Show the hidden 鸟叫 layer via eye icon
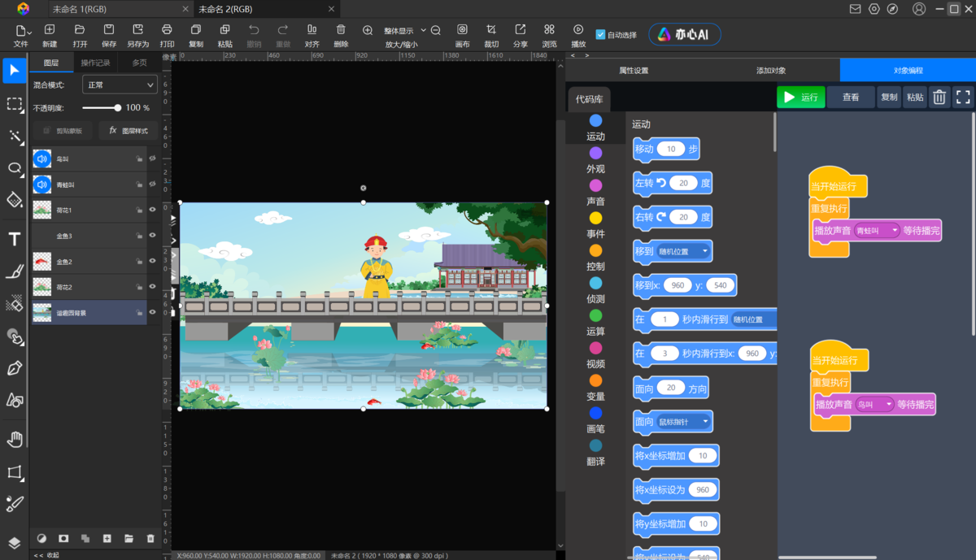This screenshot has height=560, width=976. (152, 159)
